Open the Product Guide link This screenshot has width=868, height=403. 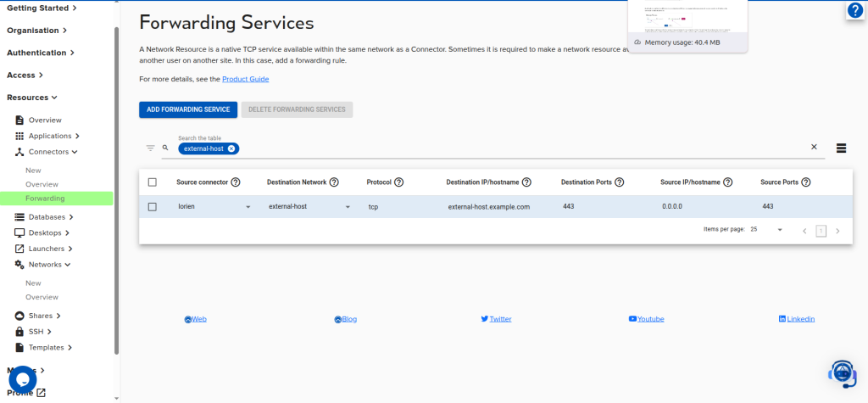pyautogui.click(x=245, y=79)
